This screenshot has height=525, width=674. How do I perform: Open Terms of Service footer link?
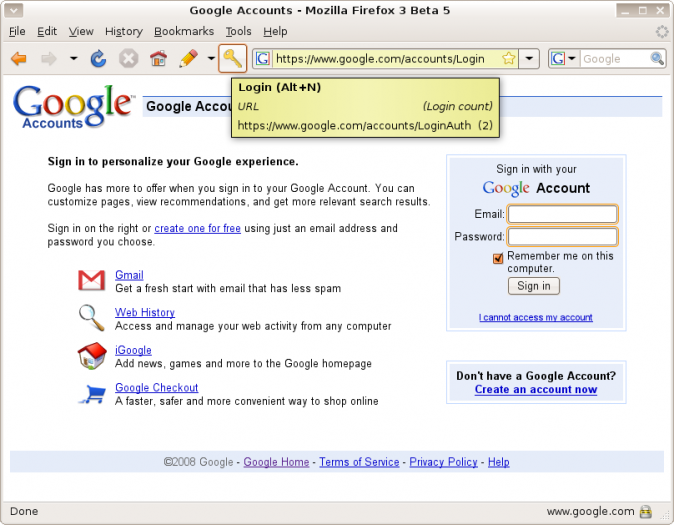[359, 462]
